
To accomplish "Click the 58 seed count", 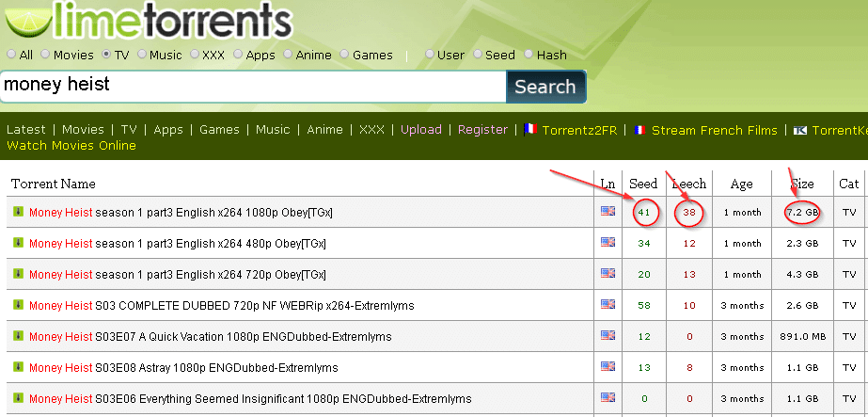I will coord(644,306).
